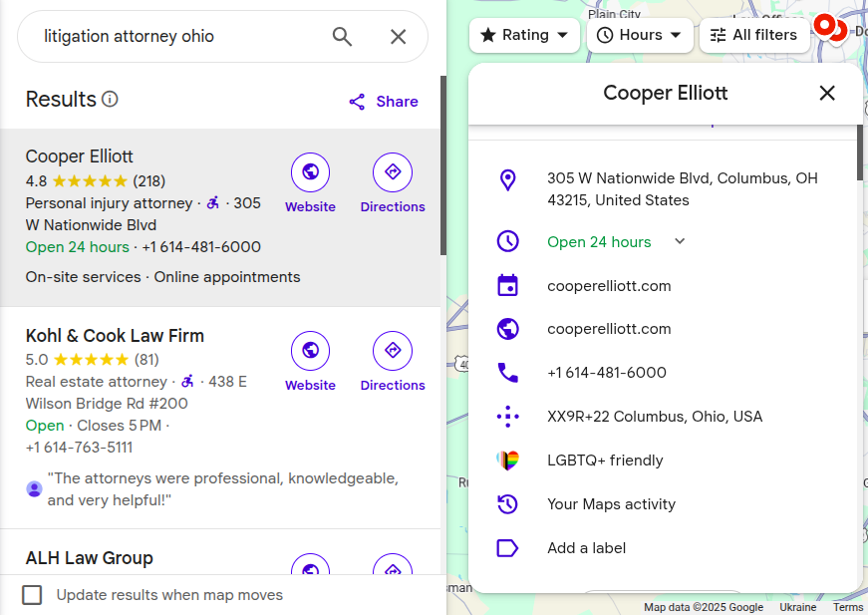Click Ukraine region link on map
This screenshot has width=868, height=615.
[797, 607]
